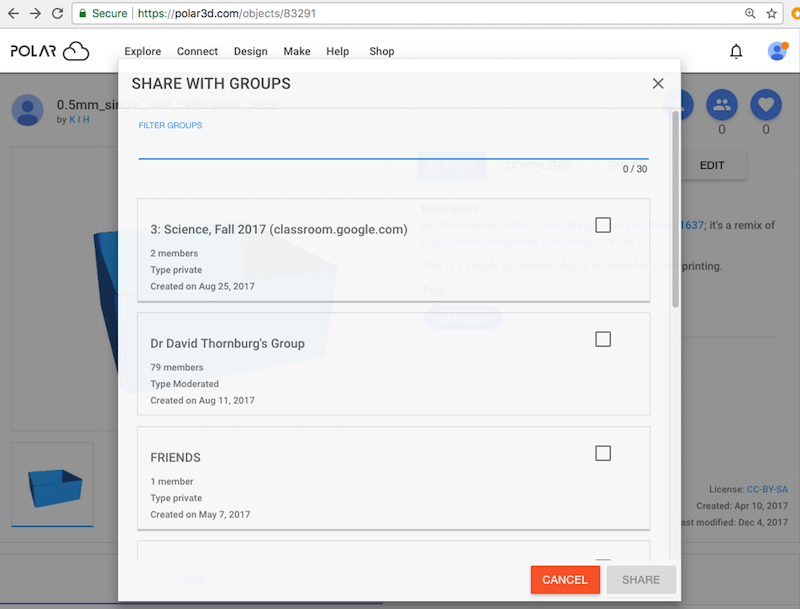Click the EDIT button
800x609 pixels.
712,165
